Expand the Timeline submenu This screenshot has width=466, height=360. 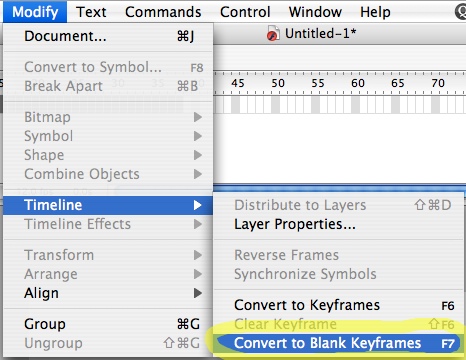pyautogui.click(x=108, y=205)
